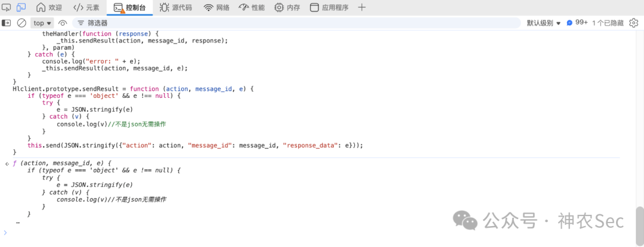Image resolution: width=644 pixels, height=247 pixels.
Task: Switch to the 网络 network tab
Action: point(217,7)
